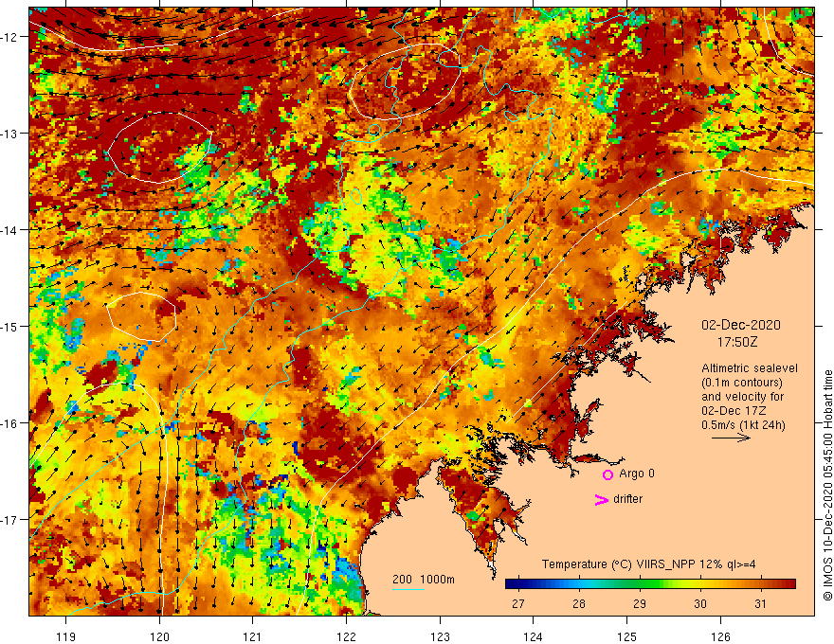Click the 'Argo 0' legend label
The width and height of the screenshot is (834, 644).
pyautogui.click(x=637, y=474)
